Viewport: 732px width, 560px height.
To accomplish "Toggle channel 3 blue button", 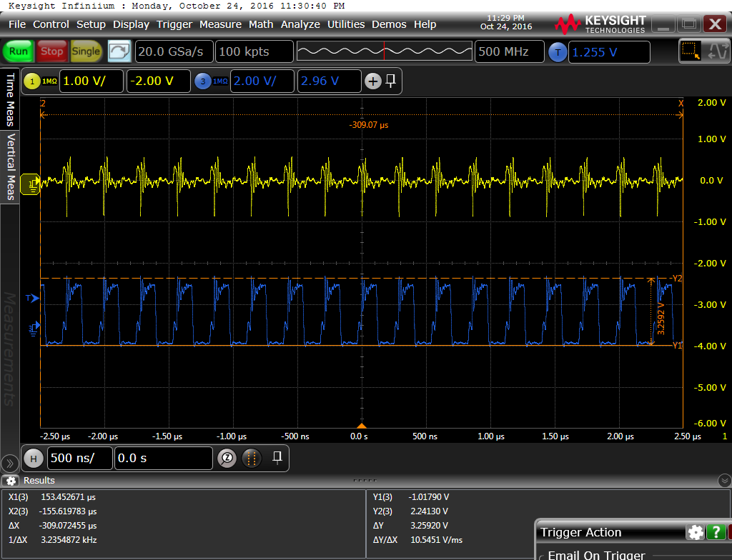I will [x=202, y=81].
